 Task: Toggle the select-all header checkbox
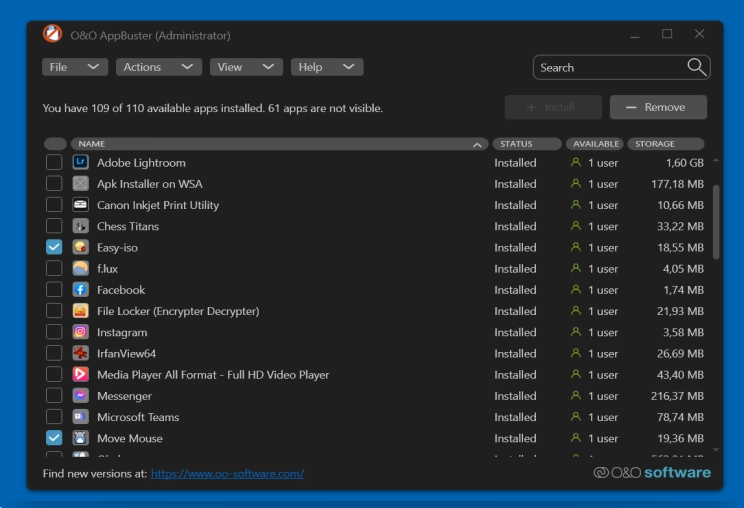[55, 144]
